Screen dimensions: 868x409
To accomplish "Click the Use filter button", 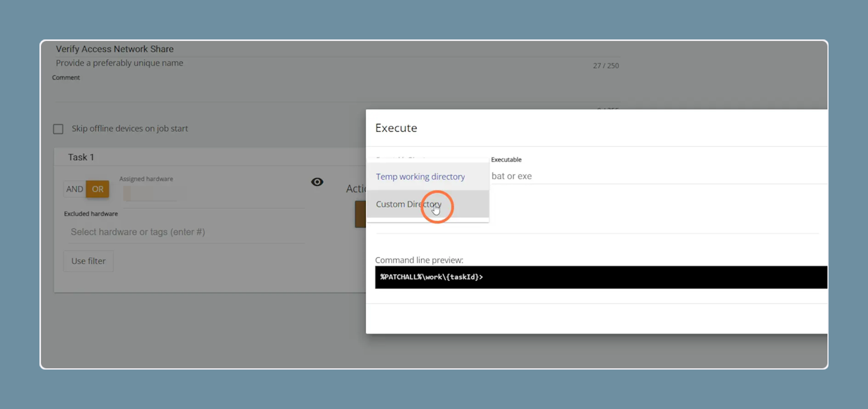I will click(x=88, y=261).
